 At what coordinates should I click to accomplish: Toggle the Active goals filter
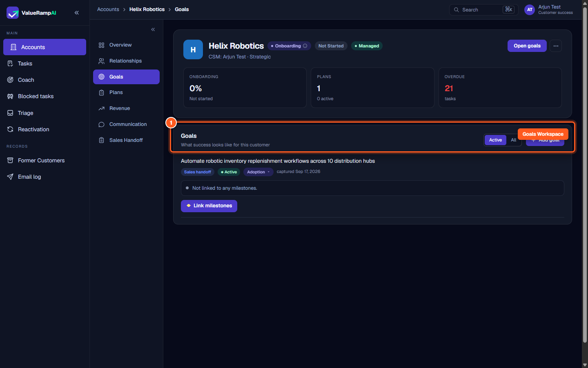tap(495, 140)
